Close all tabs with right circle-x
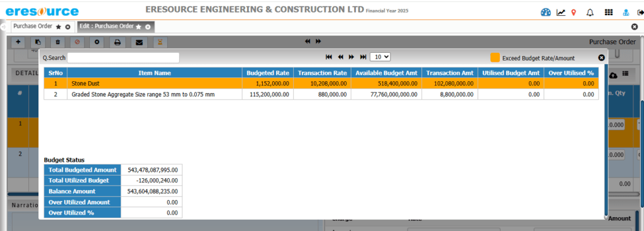644x231 pixels. point(634,26)
